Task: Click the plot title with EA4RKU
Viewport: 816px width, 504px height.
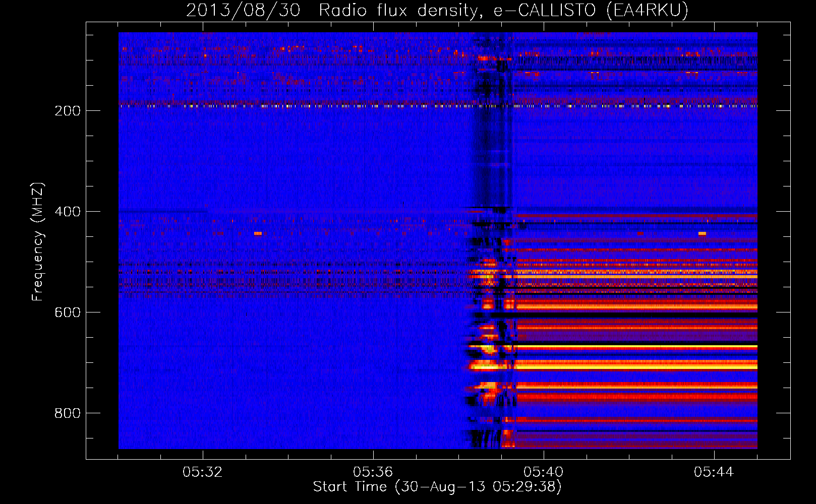Action: tap(437, 10)
